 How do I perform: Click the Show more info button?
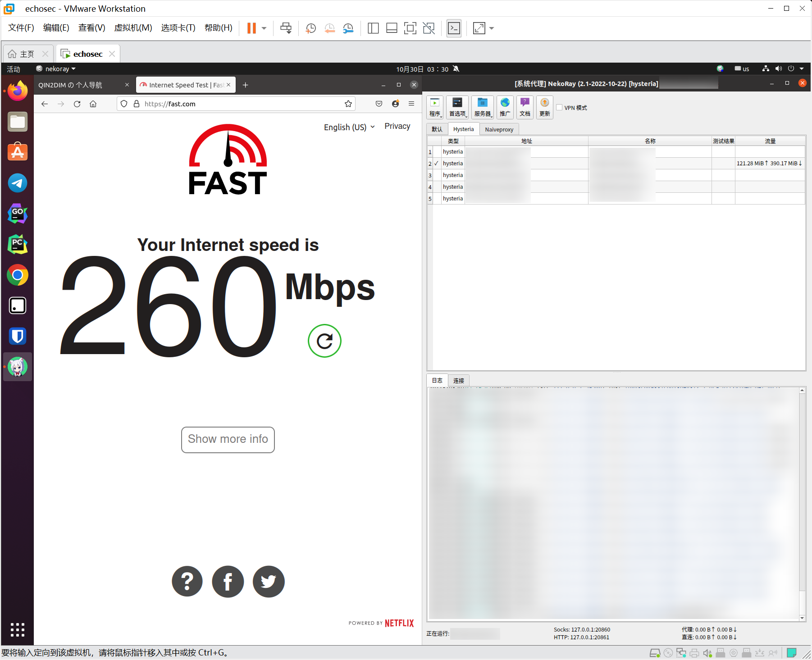pos(228,439)
